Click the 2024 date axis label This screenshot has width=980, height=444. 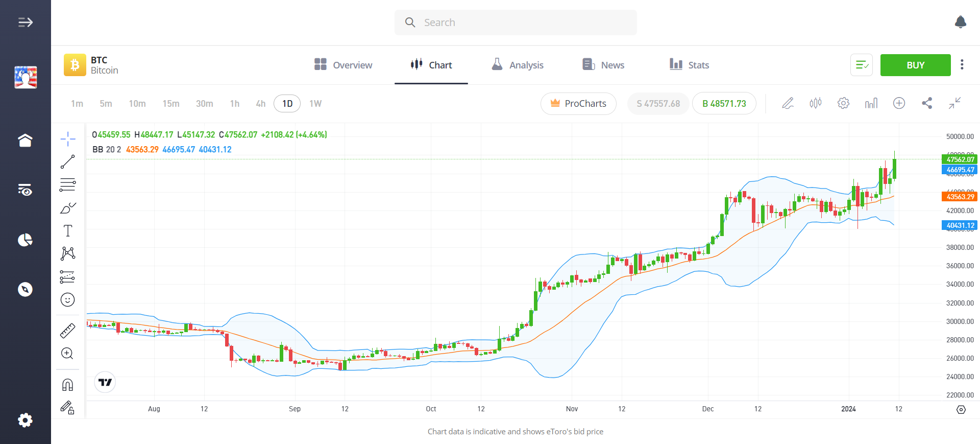848,409
